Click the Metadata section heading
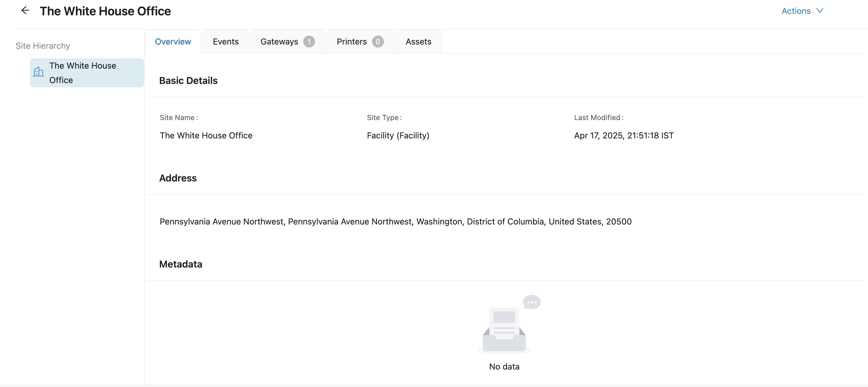 pos(181,264)
